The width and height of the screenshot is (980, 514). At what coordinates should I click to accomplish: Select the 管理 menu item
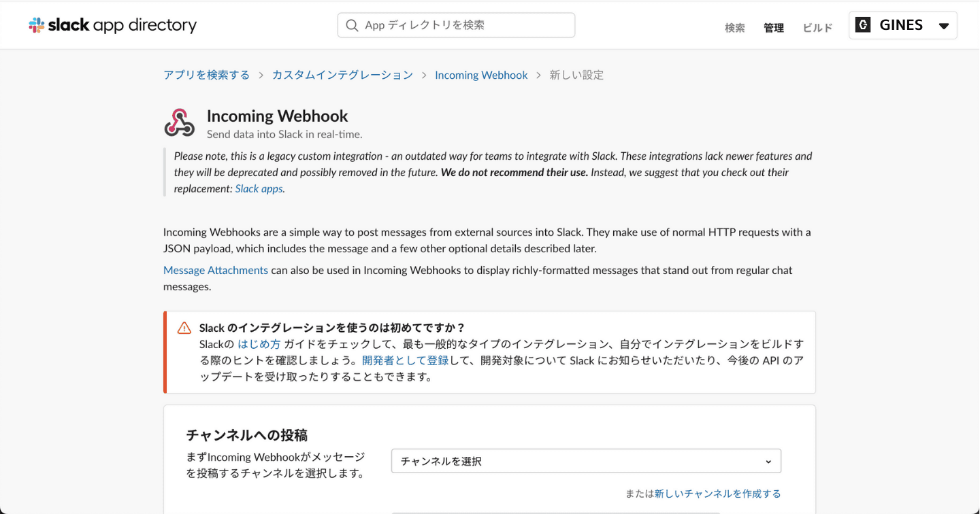[774, 28]
